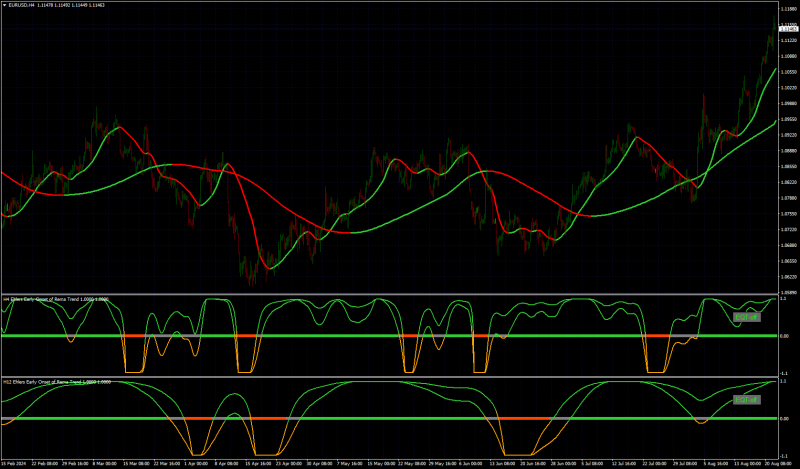This screenshot has height=469, width=800.
Task: Click the 1.1 top scale label in H12 panel
Action: 784,382
